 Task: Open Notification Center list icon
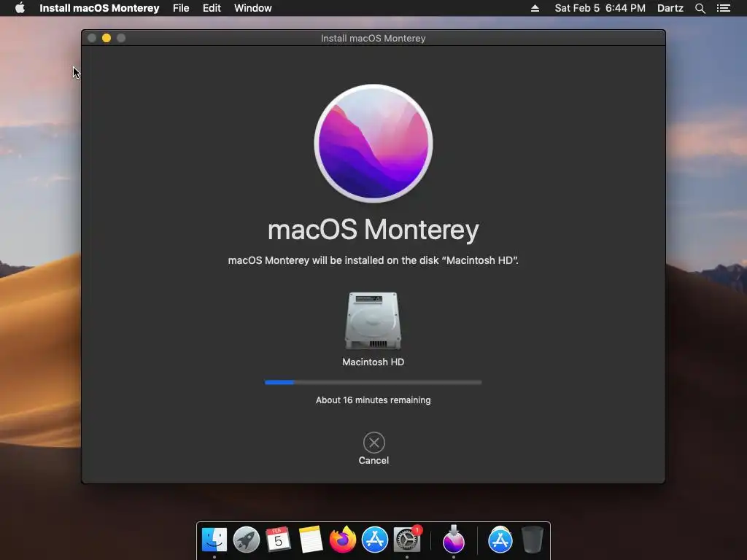pyautogui.click(x=724, y=8)
